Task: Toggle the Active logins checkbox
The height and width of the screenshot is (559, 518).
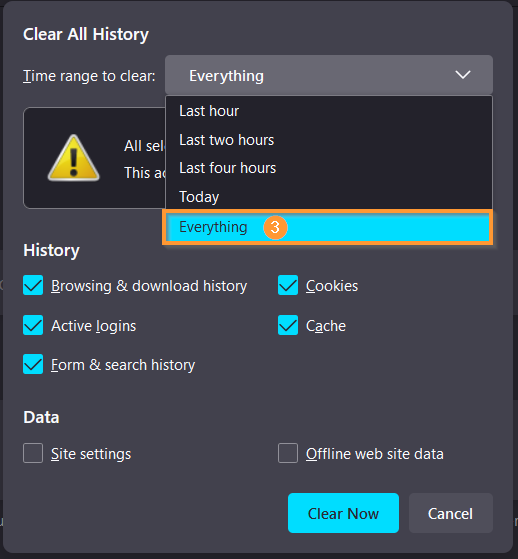Action: (x=33, y=325)
